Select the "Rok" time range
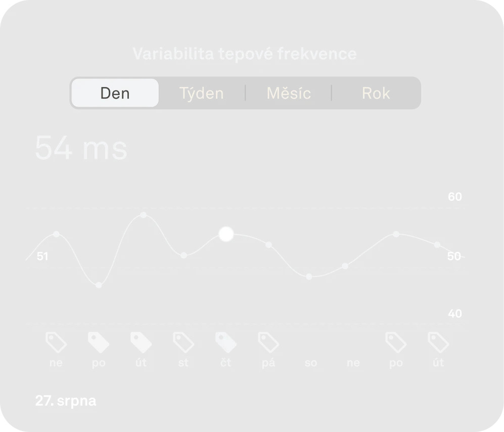This screenshot has width=504, height=432. click(376, 93)
